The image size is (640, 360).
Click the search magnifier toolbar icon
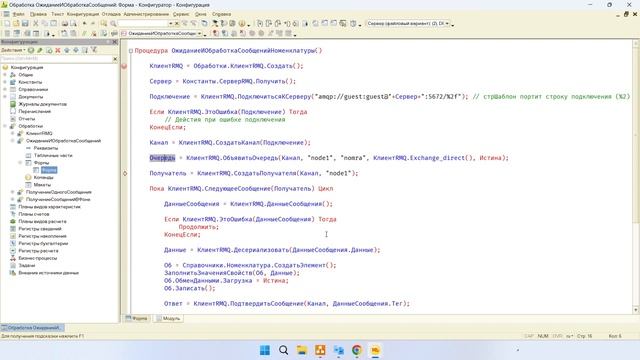(113, 24)
